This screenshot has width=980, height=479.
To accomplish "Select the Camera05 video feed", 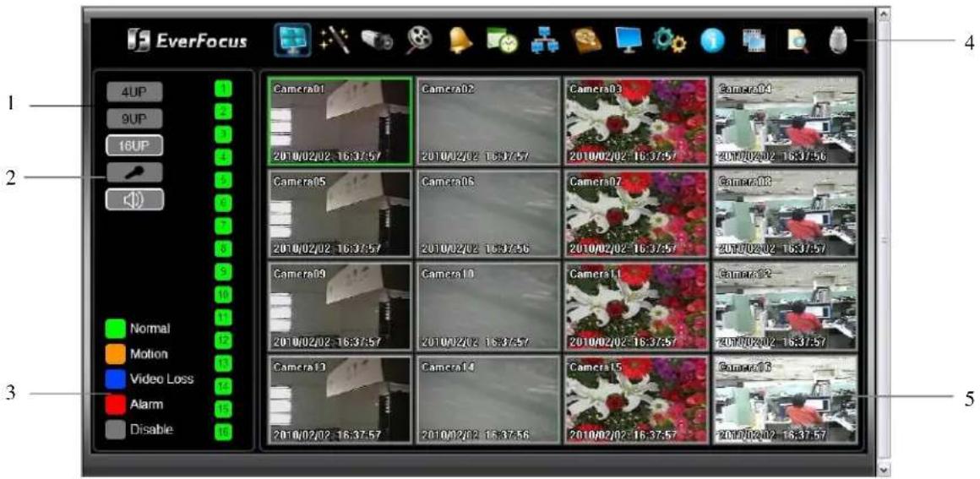I will [x=340, y=214].
